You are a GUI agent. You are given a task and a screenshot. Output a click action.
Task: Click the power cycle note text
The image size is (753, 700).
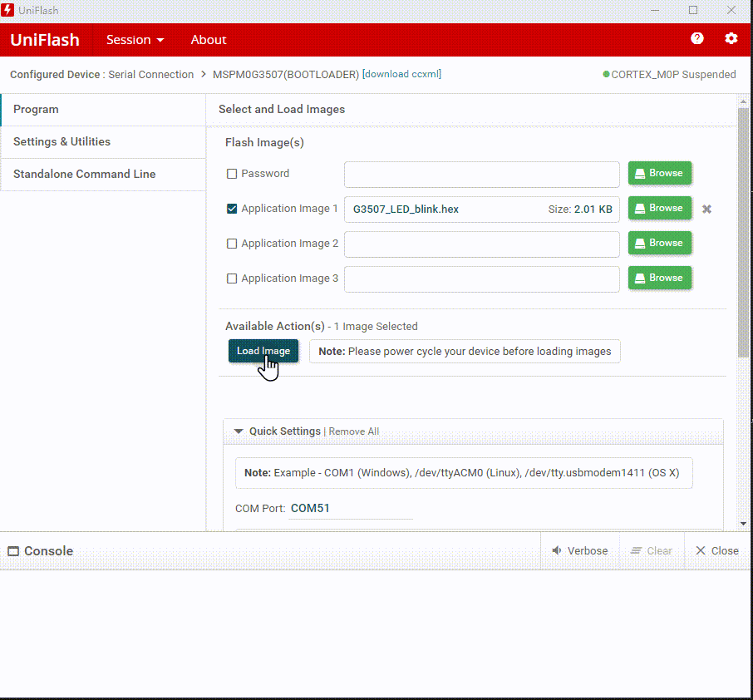(465, 351)
